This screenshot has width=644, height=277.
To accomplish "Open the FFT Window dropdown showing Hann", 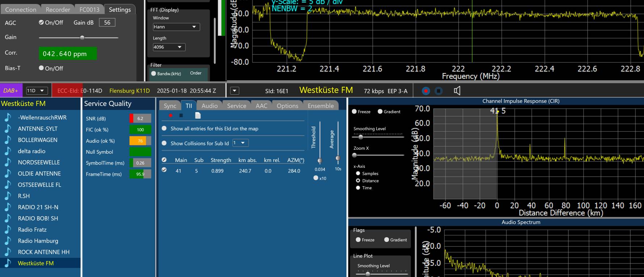I will click(x=176, y=27).
